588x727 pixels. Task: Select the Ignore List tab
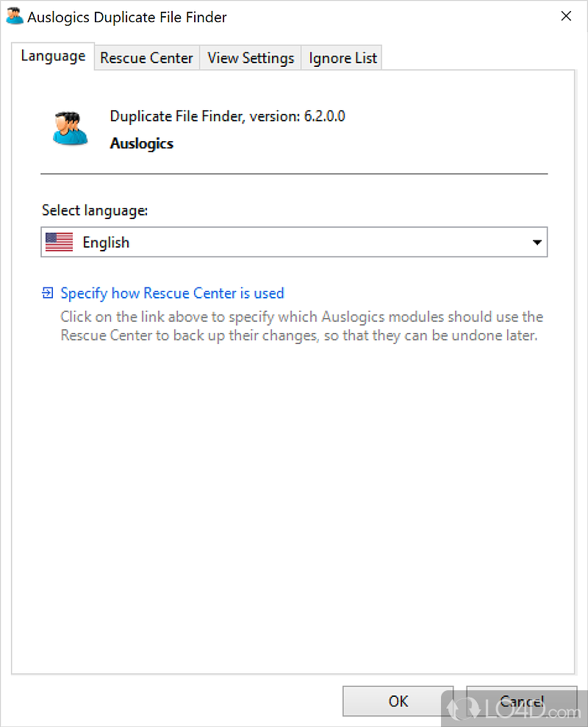[343, 58]
